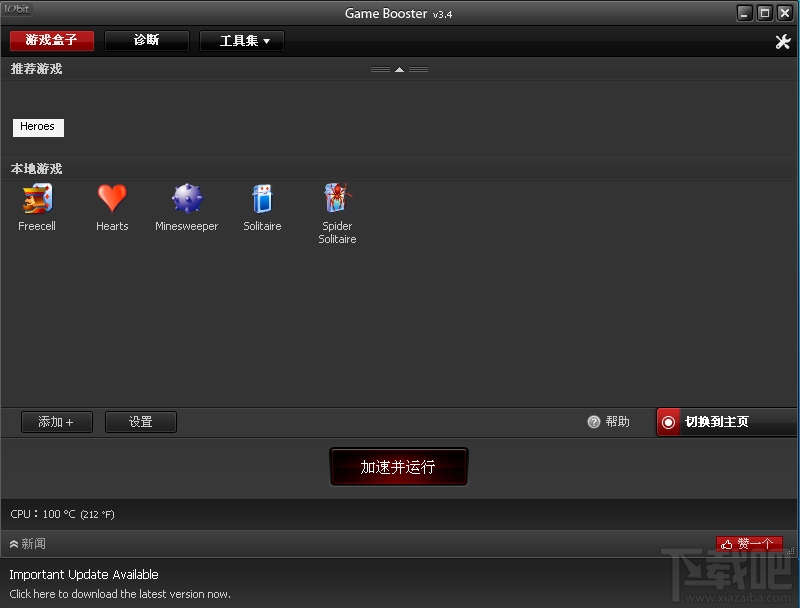Click the 本地游戏 section header
Viewport: 800px width, 608px height.
(x=36, y=169)
